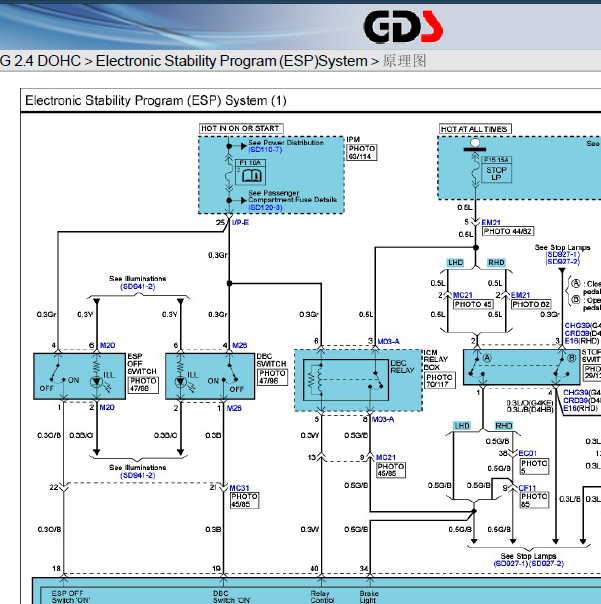This screenshot has height=604, width=601.
Task: Open the PHOTO 82 box
Action: [531, 304]
